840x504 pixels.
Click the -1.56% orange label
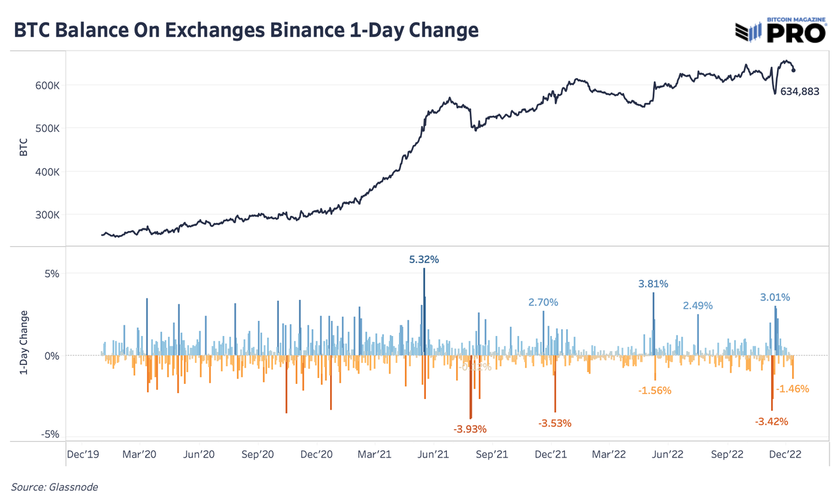[654, 390]
